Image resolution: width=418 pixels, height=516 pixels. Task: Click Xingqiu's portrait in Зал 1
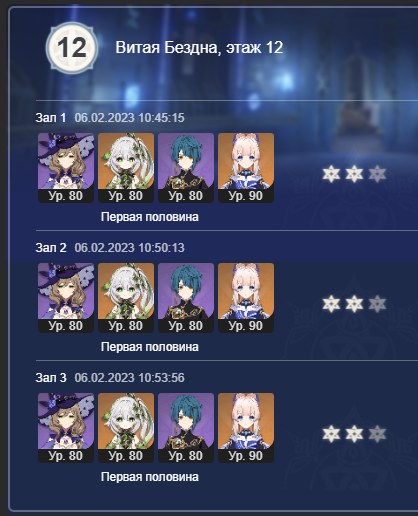coord(186,168)
